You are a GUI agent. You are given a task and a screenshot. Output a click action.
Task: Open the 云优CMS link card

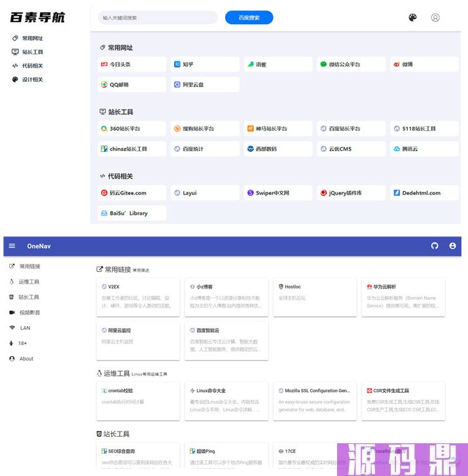click(351, 149)
